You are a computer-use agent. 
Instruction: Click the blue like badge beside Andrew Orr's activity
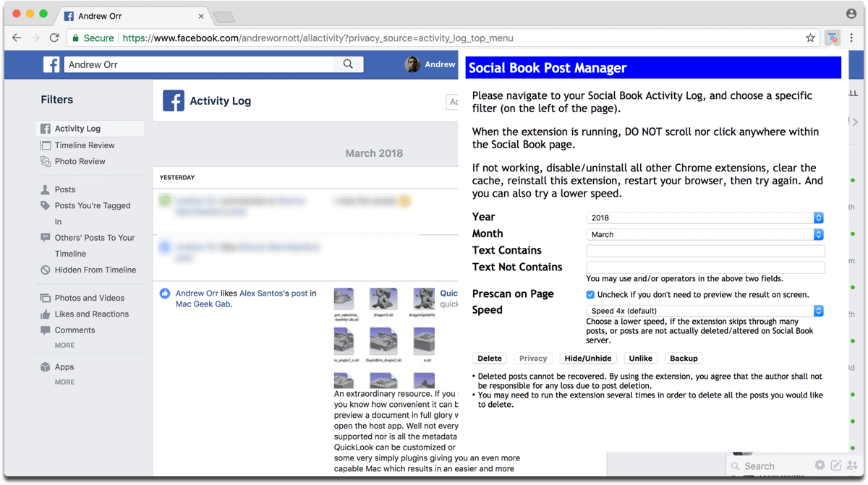(165, 293)
